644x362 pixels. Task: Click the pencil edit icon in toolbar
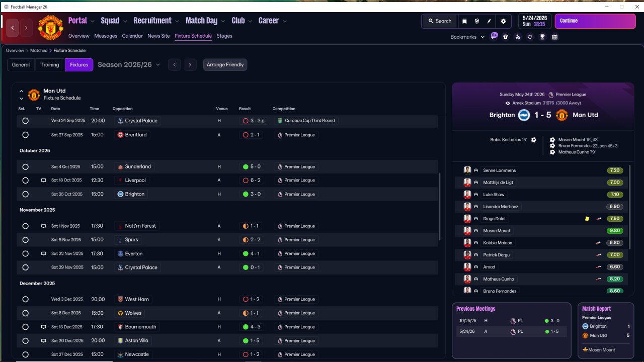[x=489, y=21]
